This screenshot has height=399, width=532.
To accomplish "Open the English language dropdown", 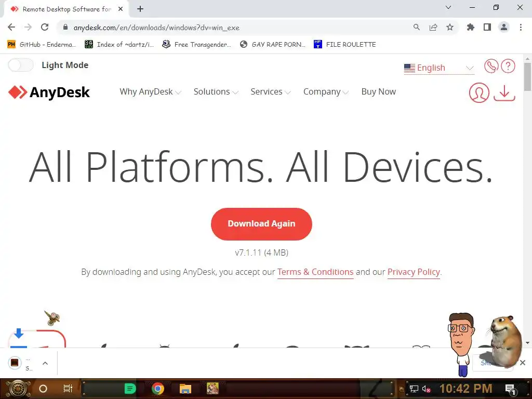I will pos(438,68).
